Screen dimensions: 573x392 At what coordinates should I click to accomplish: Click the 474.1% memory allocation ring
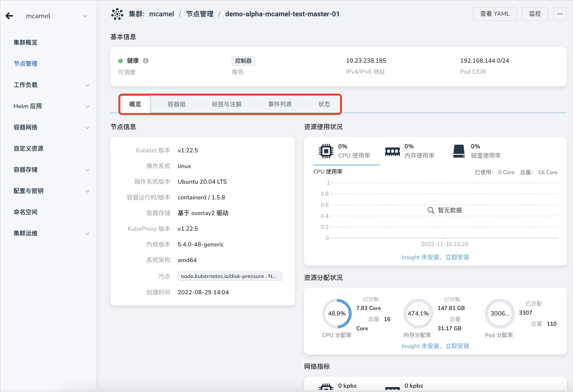(x=418, y=314)
